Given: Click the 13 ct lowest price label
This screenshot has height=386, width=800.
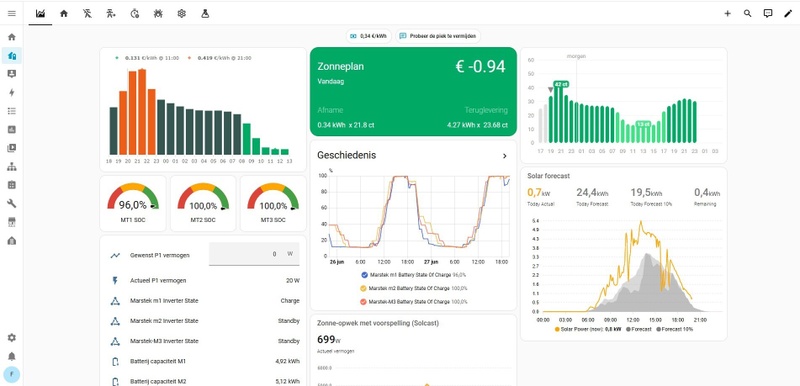Looking at the screenshot, I should click(643, 124).
